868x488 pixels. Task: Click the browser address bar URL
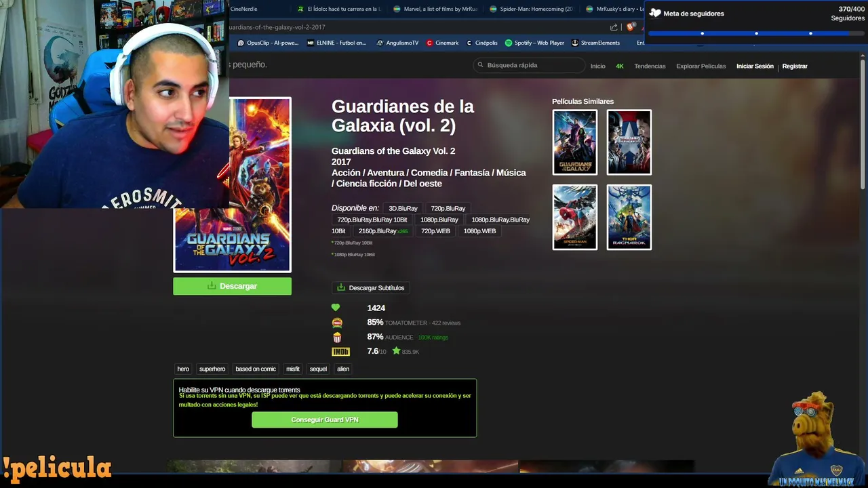coord(277,27)
